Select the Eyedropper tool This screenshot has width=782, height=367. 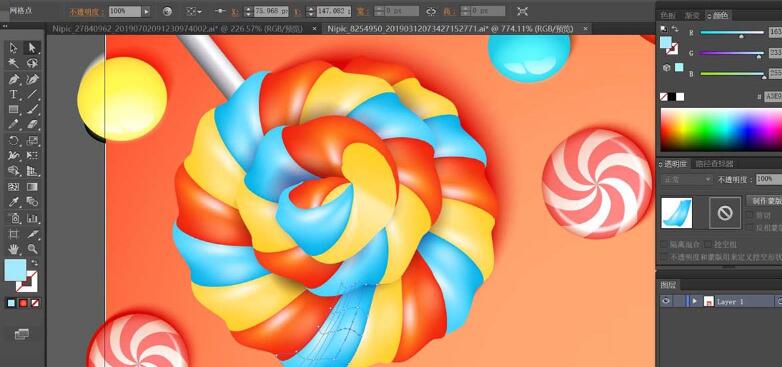[x=14, y=202]
